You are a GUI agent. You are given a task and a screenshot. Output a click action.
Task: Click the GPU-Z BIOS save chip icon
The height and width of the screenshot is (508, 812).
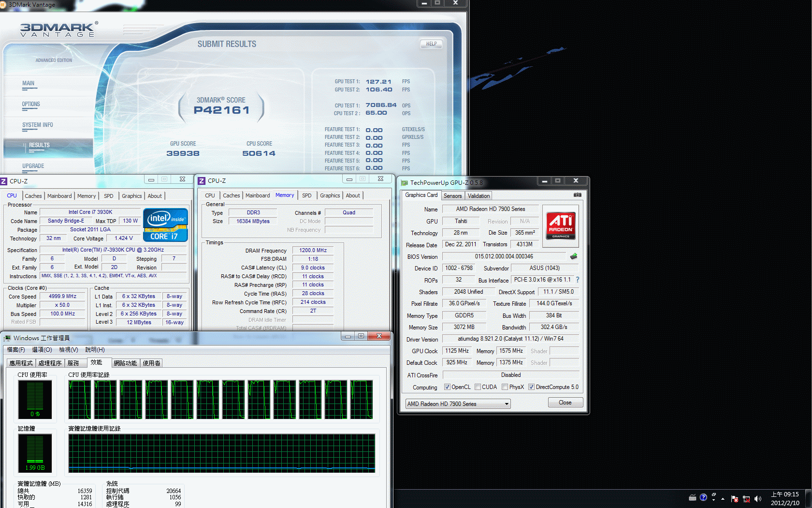coord(574,256)
